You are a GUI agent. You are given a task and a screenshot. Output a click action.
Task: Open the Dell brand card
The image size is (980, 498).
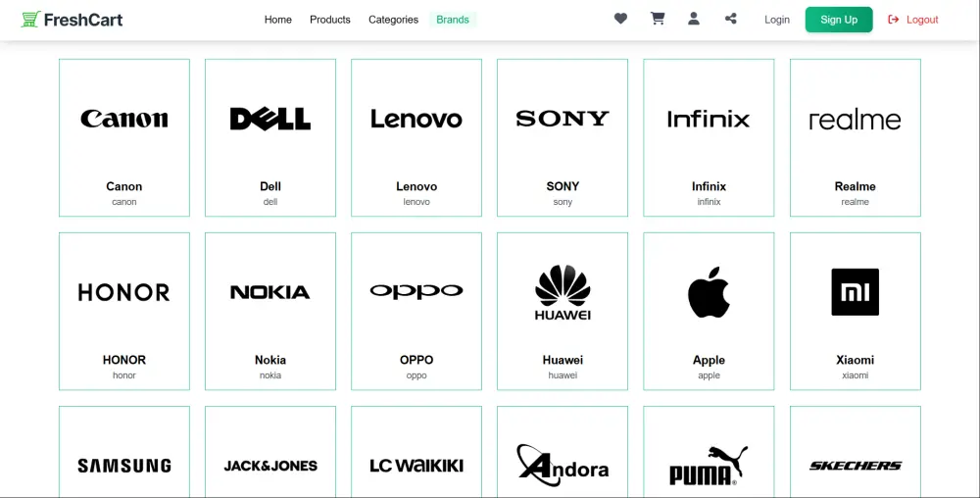click(x=270, y=137)
